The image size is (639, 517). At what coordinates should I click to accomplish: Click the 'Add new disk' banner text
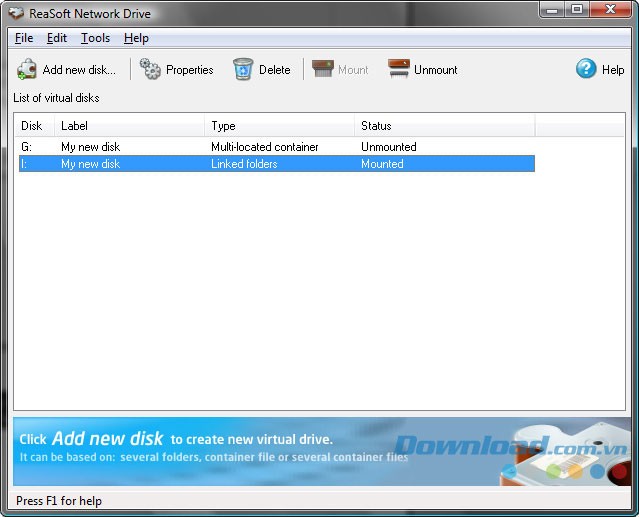pos(108,438)
